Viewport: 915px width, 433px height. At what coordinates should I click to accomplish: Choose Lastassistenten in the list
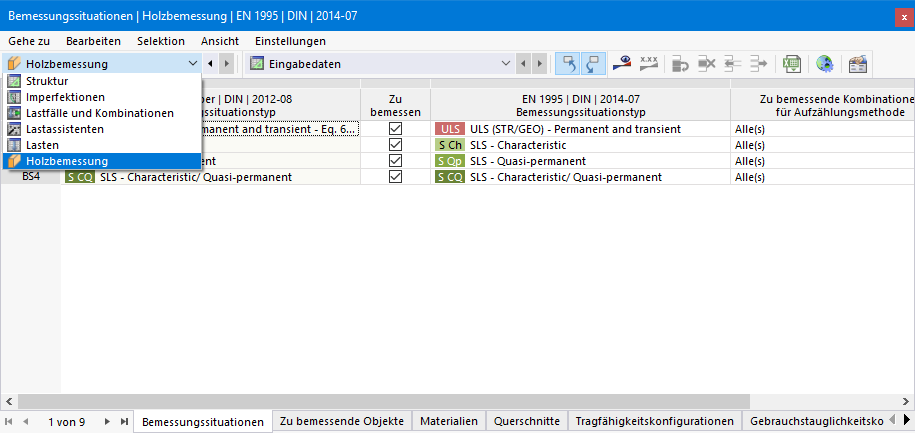pos(102,129)
